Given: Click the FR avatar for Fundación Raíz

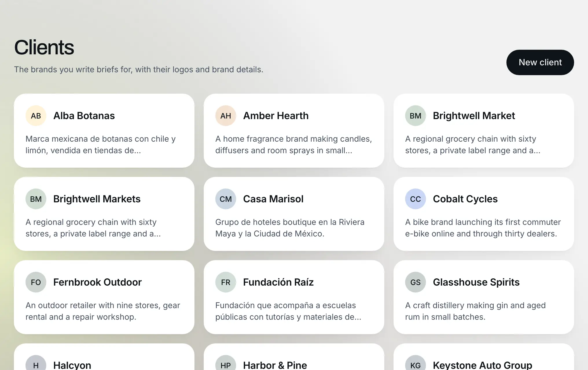Looking at the screenshot, I should 226,282.
